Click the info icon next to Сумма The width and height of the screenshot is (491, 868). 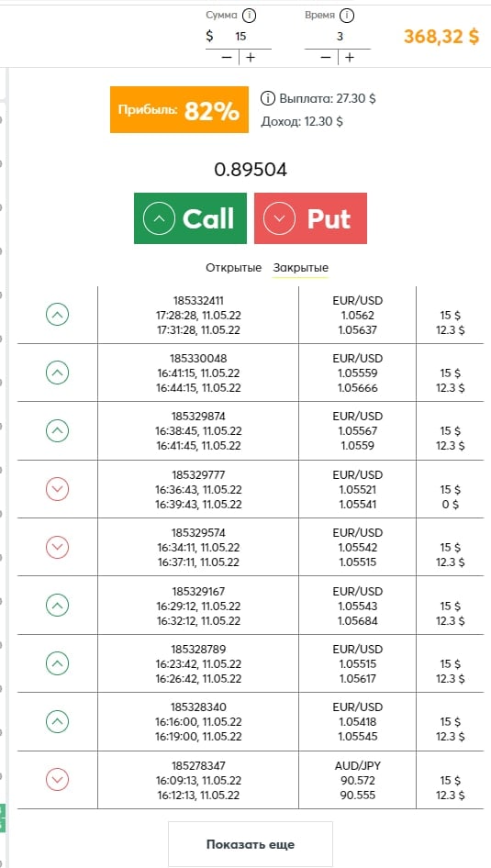click(x=250, y=16)
